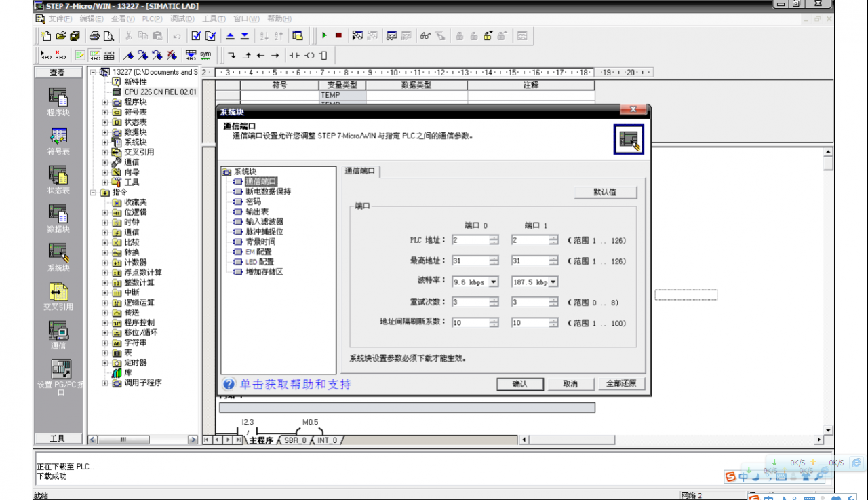This screenshot has height=500, width=868.
Task: Click the port 0 PLC 地址 input field
Action: [470, 240]
